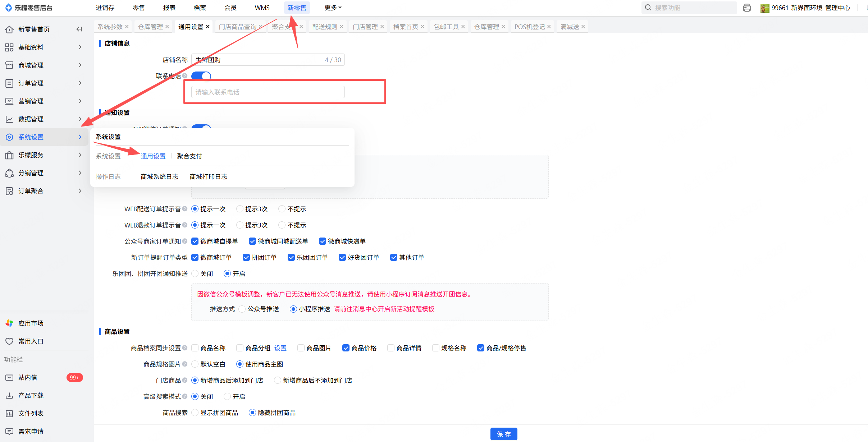Collapse sidebar using the arrow icon
Screen dimensions: 868x442
click(79, 29)
